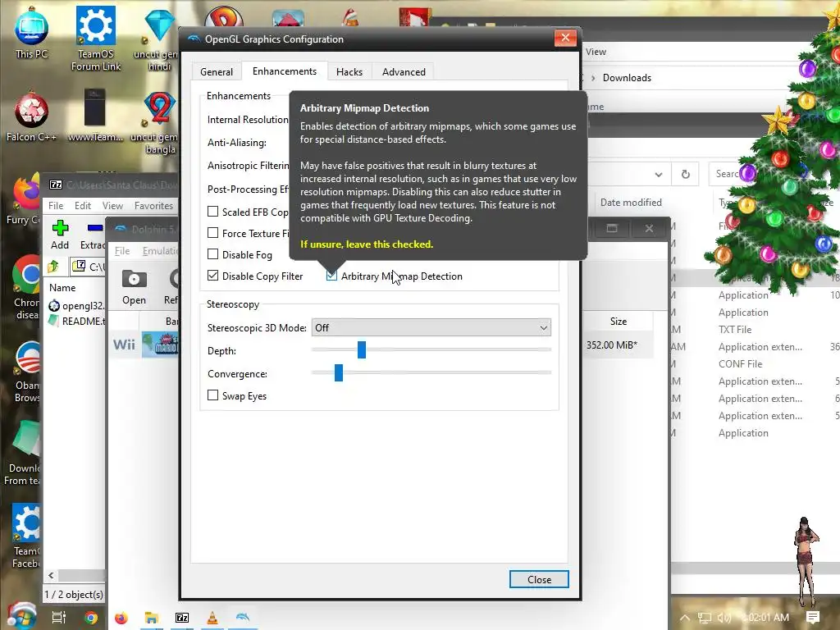Open Stereoscopic 3D Mode dropdown
This screenshot has width=840, height=630.
(x=431, y=327)
